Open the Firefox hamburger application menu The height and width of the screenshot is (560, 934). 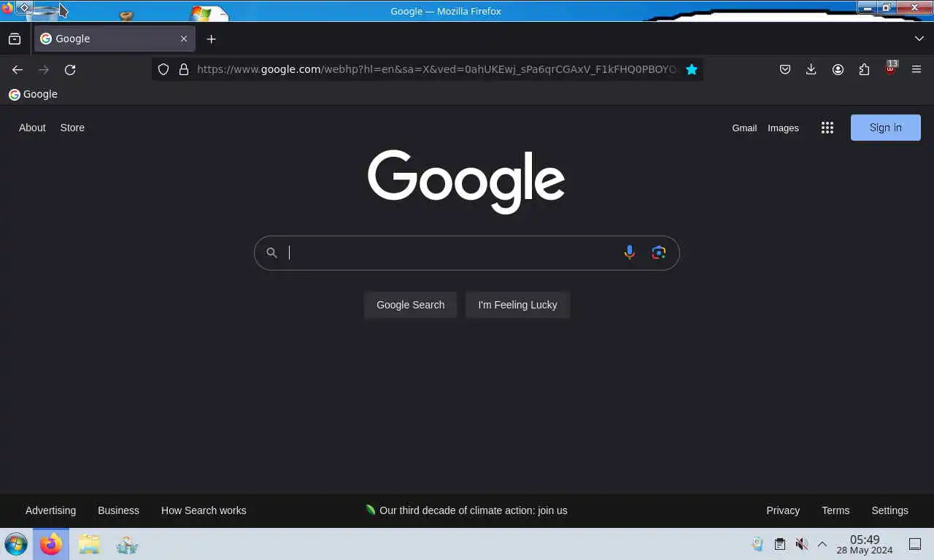click(x=916, y=69)
